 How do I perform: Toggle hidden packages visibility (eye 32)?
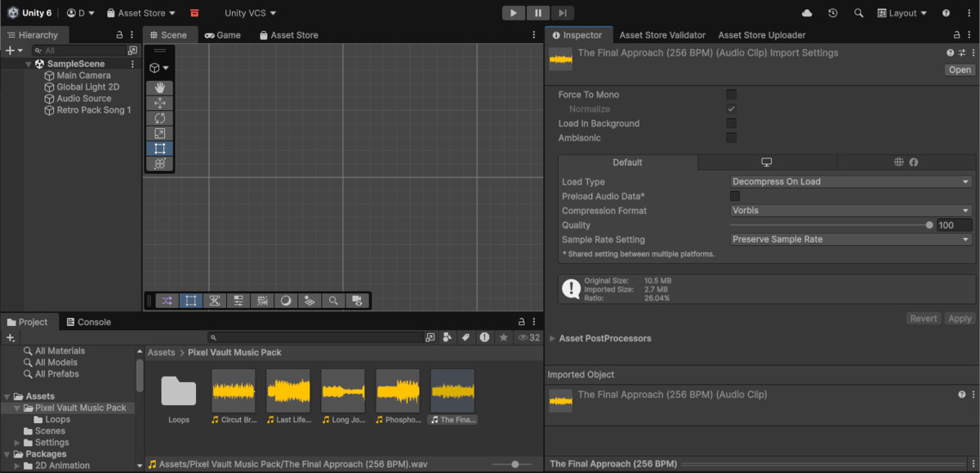click(x=530, y=337)
